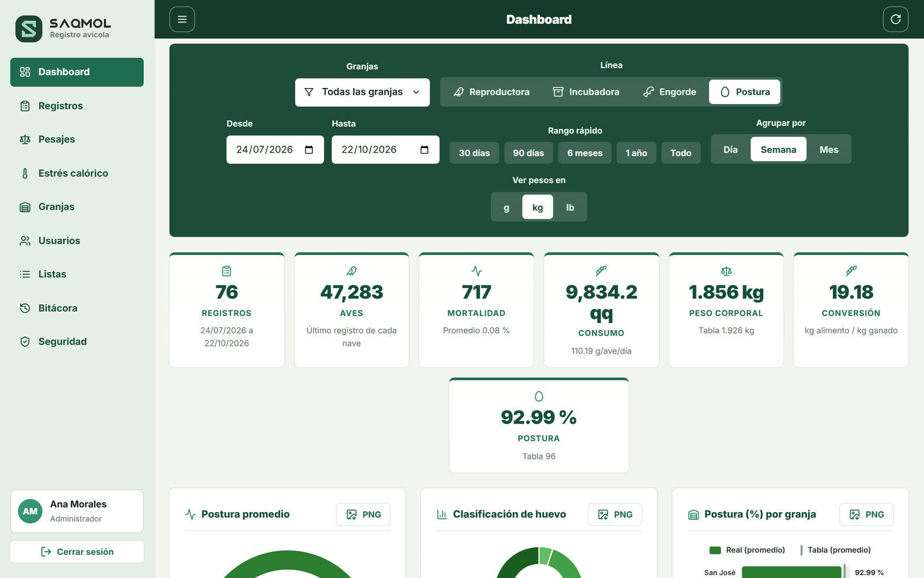Open calendar picker in Desde field
The image size is (924, 578).
309,150
